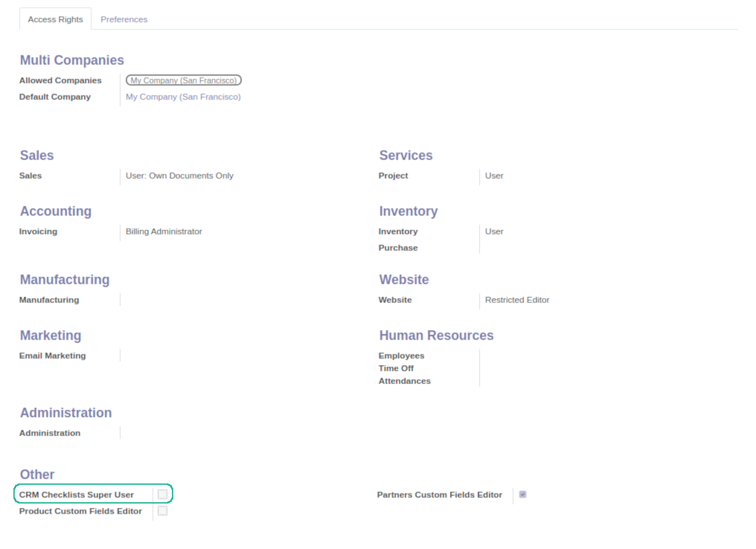Image resolution: width=756 pixels, height=549 pixels.
Task: Click the Multi Companies section heading
Action: click(x=72, y=60)
